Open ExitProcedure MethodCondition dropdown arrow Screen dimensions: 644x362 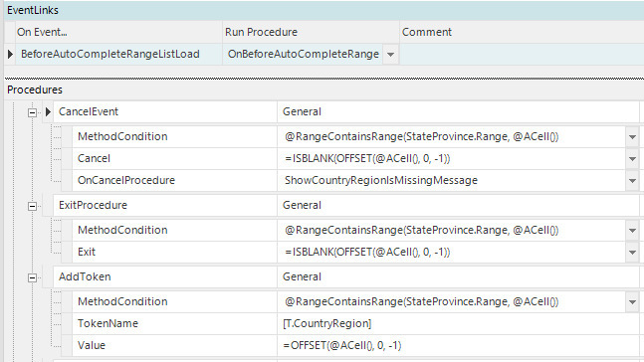632,231
